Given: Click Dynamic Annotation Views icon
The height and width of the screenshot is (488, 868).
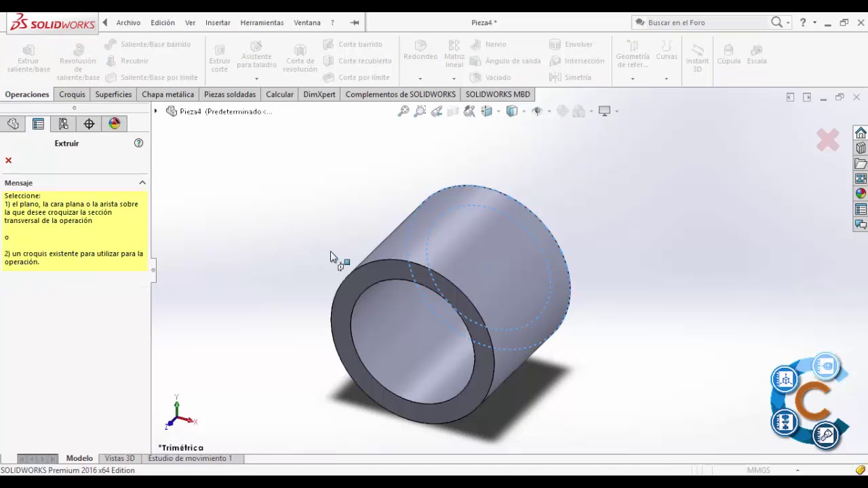Looking at the screenshot, I should tap(469, 111).
